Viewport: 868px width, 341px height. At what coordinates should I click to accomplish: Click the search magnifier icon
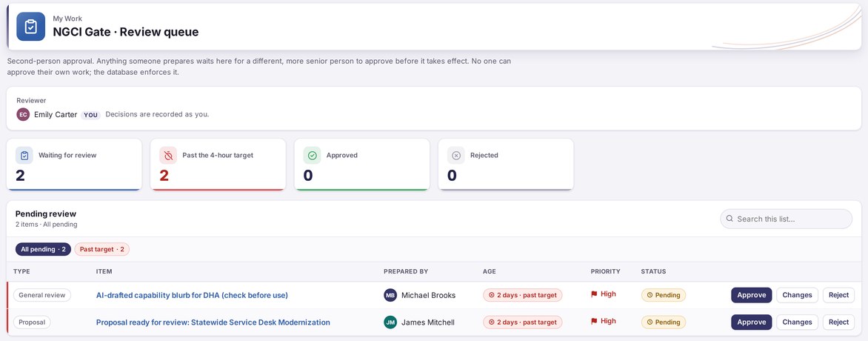pos(730,219)
